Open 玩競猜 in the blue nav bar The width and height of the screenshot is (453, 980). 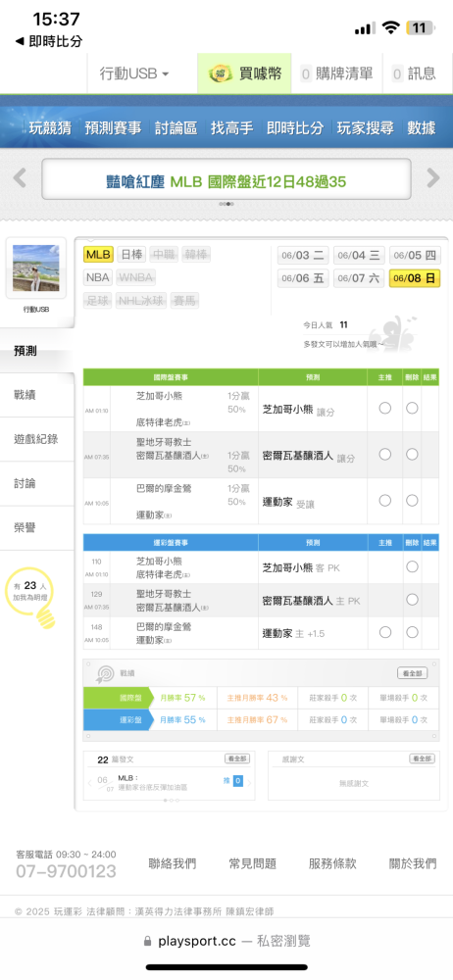pyautogui.click(x=50, y=128)
